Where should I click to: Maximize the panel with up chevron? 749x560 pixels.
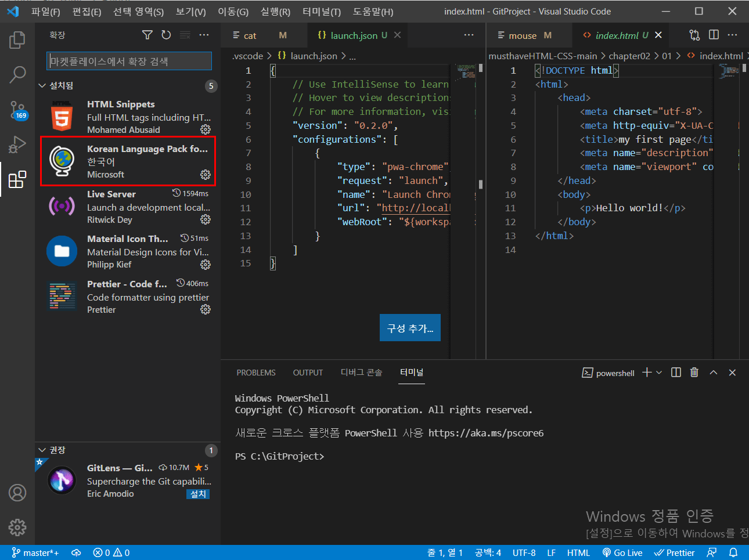point(714,373)
